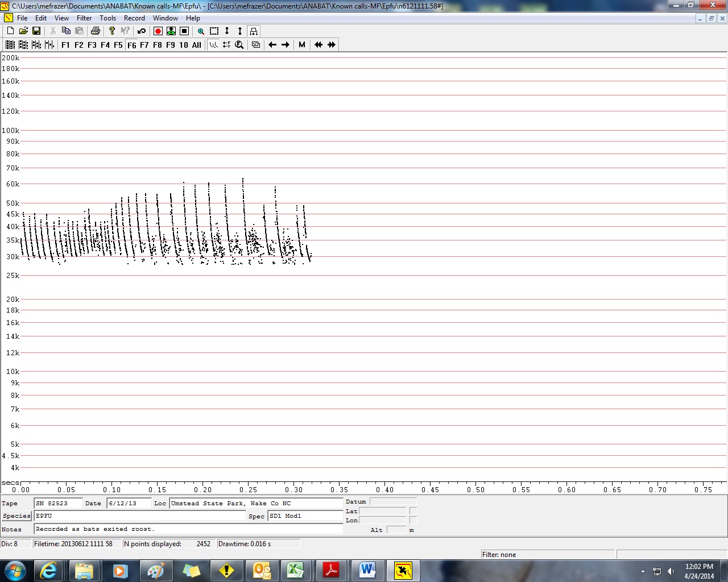
Task: Click the Undo curved arrow icon
Action: point(142,31)
